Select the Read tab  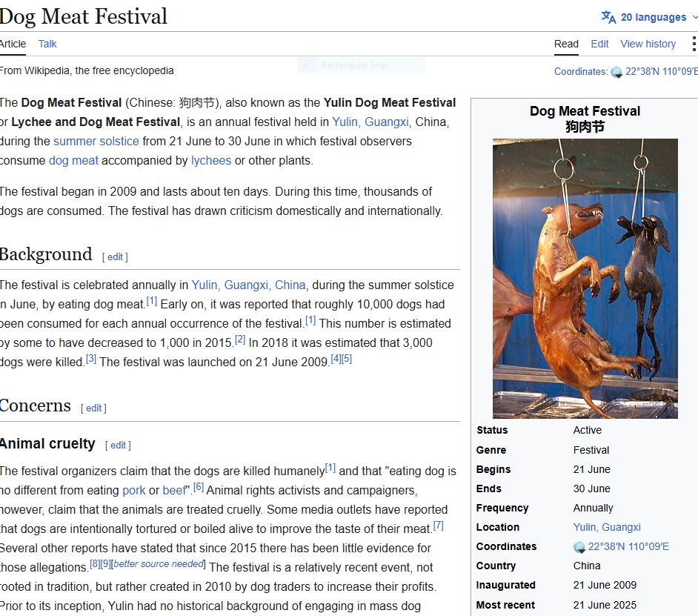tap(566, 44)
